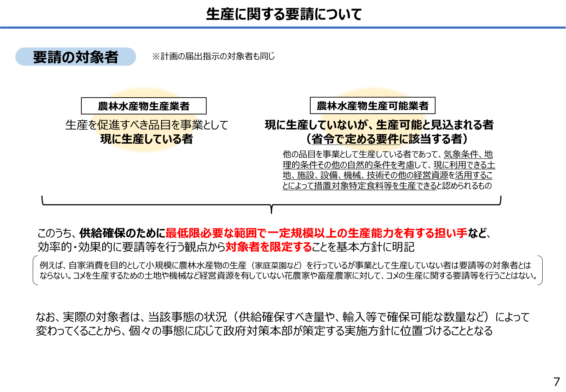This screenshot has width=566, height=392.
Task: Click the note ※計画の届出指示の対象者も同じ
Action: tap(213, 56)
